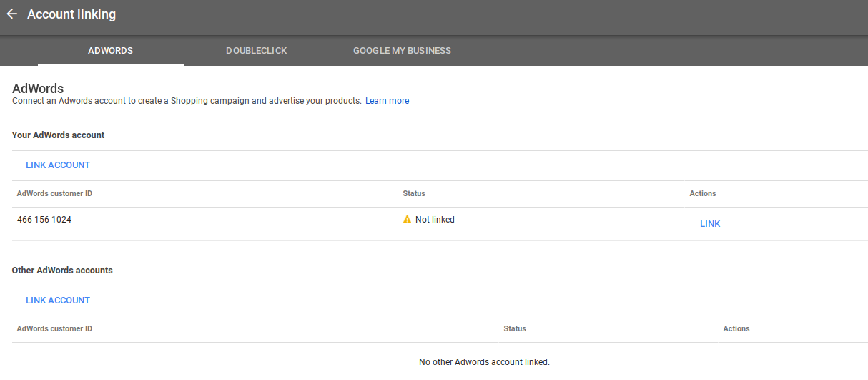This screenshot has height=380, width=868.
Task: Click the Account linking page title
Action: pyautogui.click(x=71, y=14)
